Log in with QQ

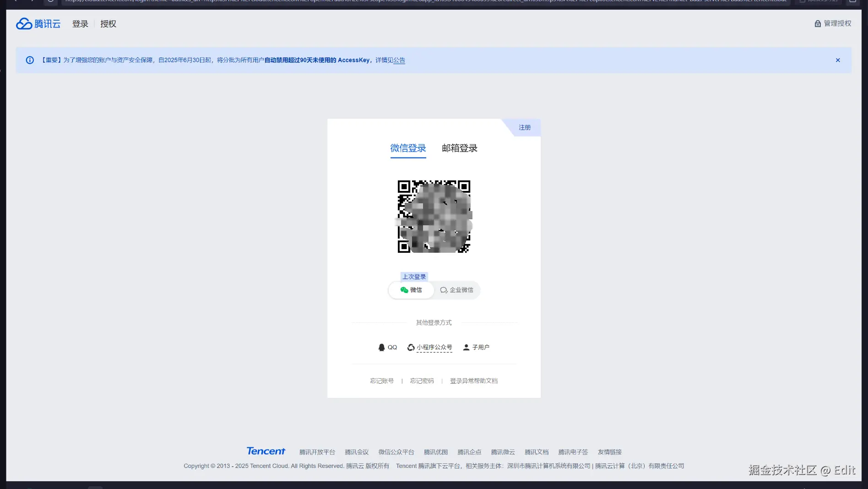387,347
